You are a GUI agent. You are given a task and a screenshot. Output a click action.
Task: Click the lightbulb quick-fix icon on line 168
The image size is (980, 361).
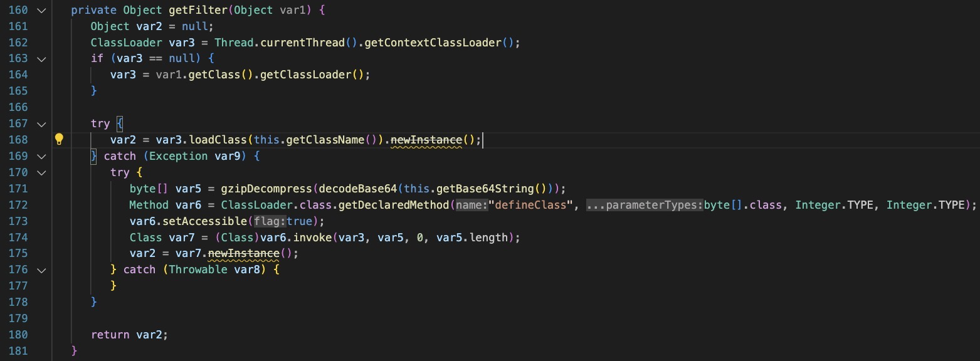click(59, 139)
